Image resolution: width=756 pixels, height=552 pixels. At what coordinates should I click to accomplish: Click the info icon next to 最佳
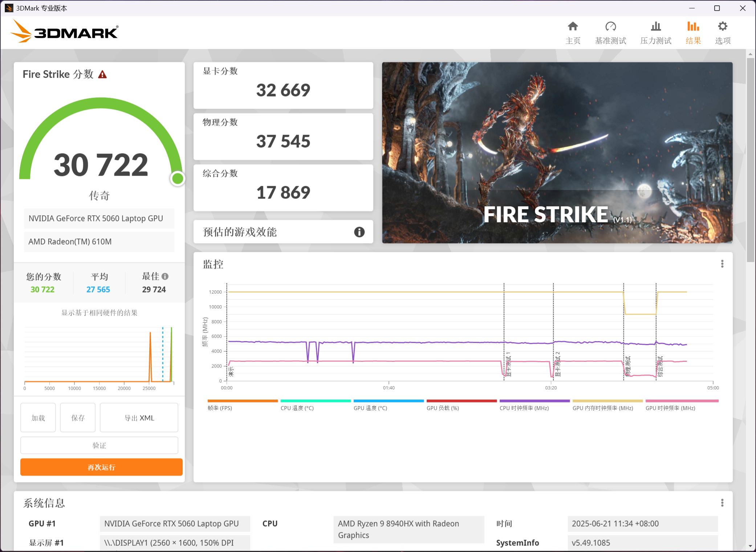click(165, 277)
